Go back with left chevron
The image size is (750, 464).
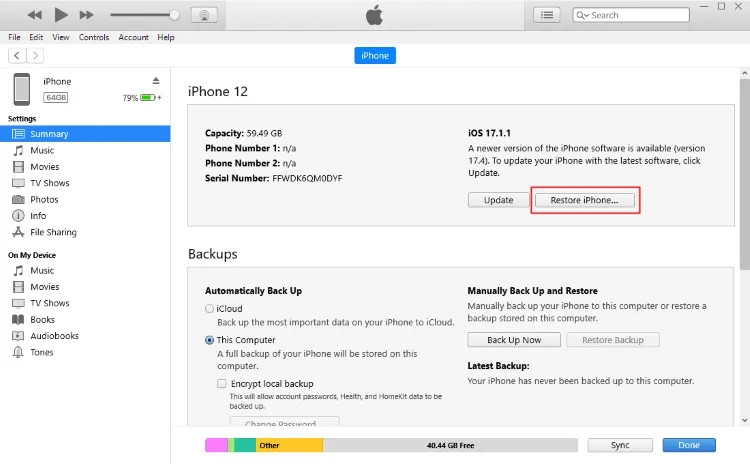(17, 55)
